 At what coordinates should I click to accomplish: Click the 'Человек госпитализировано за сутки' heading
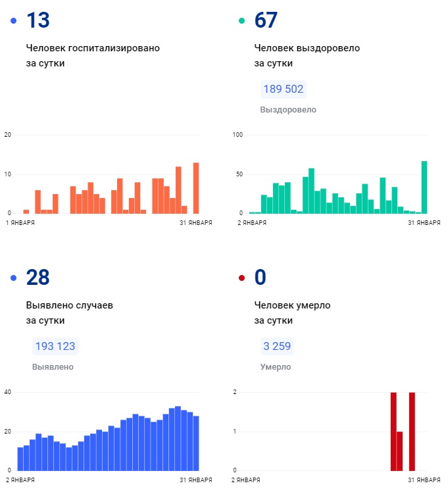coord(93,55)
